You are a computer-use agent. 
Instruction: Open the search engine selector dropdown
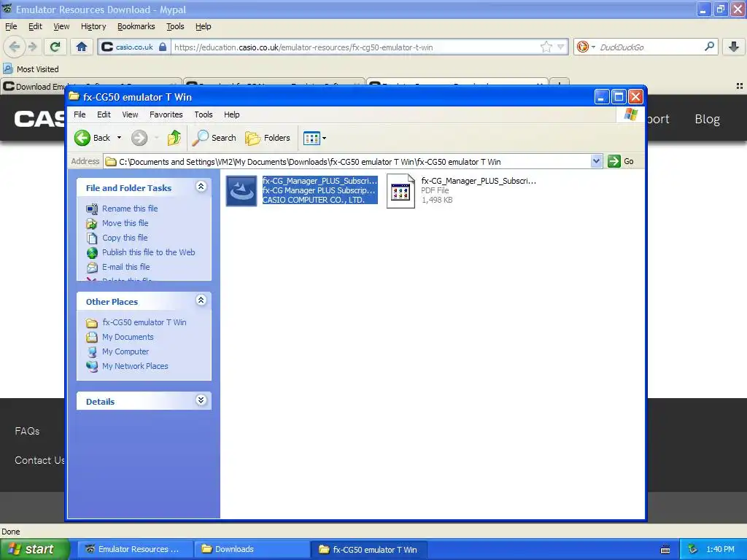(586, 47)
